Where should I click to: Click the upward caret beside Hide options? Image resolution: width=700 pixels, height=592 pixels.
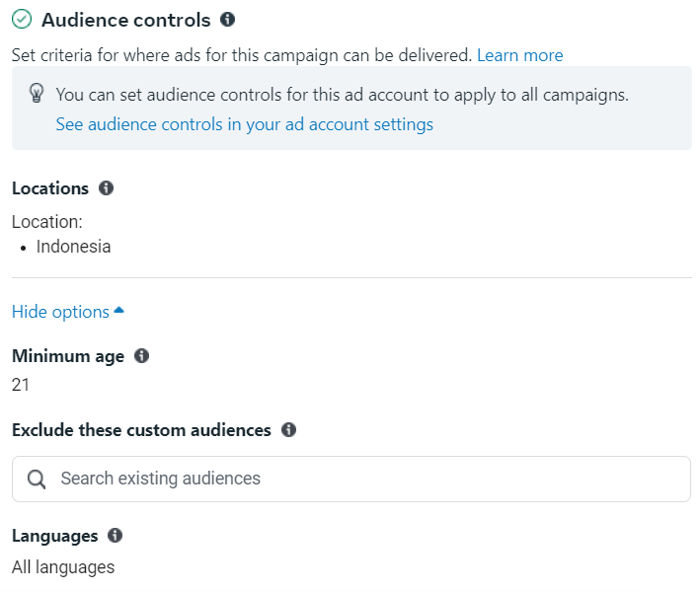click(x=118, y=310)
